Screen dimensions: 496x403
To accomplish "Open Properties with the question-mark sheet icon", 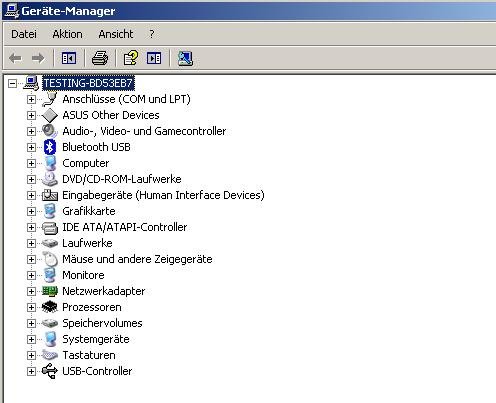I will click(130, 58).
